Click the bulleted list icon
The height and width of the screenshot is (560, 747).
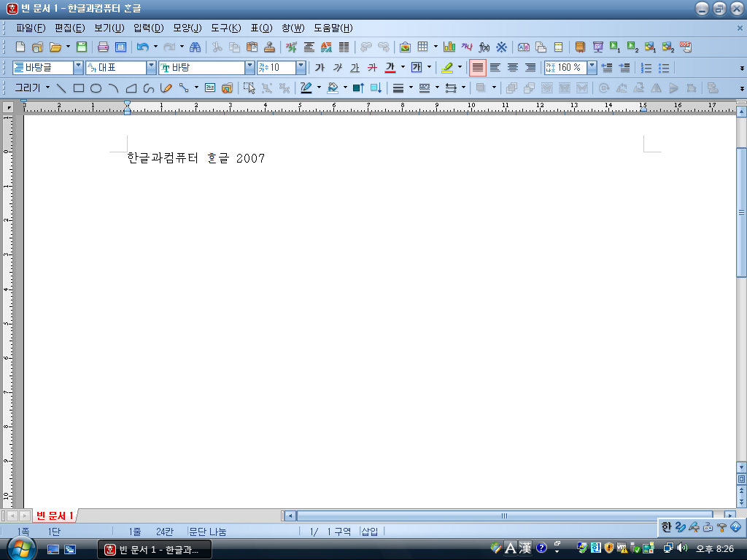point(664,68)
